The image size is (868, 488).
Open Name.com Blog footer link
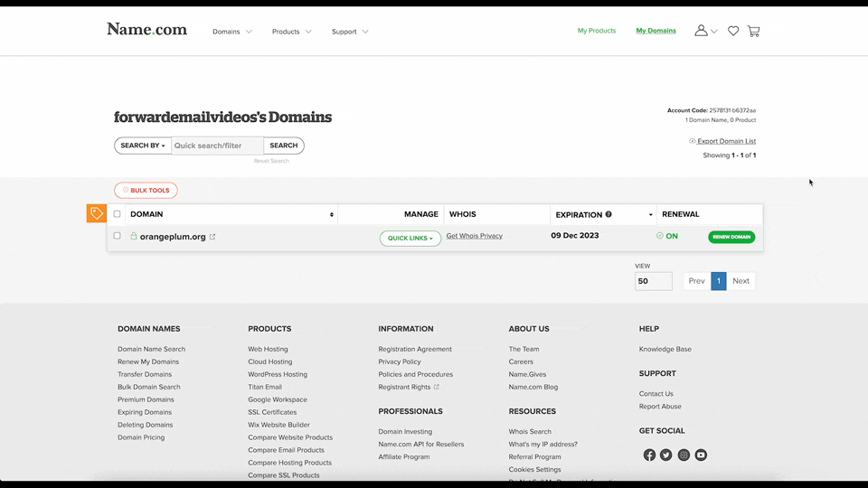point(533,388)
